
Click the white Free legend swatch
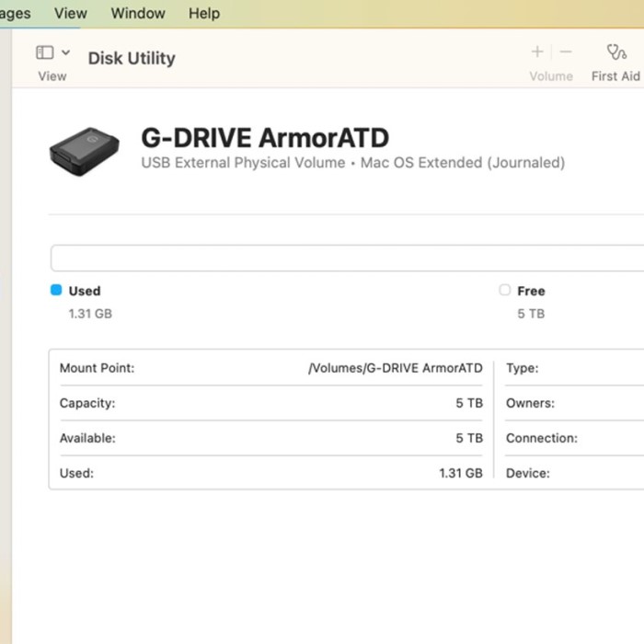point(505,290)
